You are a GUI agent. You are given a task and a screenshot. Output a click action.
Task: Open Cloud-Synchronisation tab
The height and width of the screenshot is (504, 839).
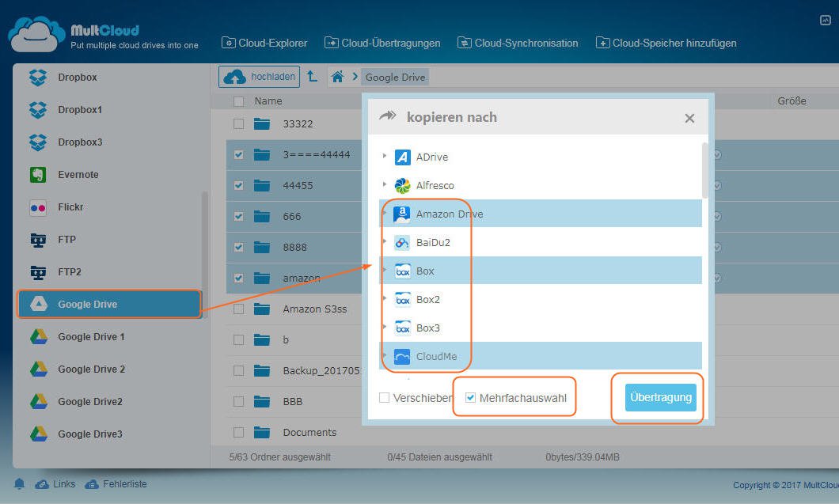click(518, 43)
